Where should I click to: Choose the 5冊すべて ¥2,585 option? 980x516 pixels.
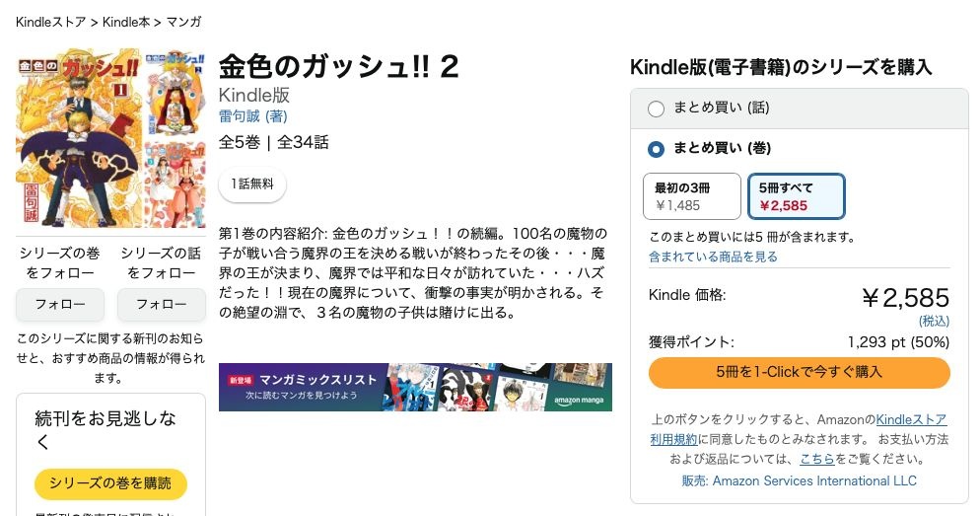pos(796,196)
